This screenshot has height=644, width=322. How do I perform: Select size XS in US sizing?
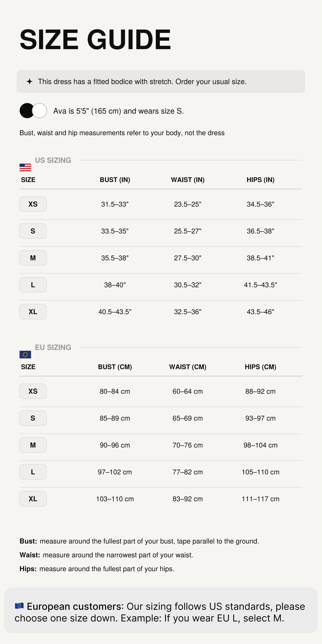point(33,204)
